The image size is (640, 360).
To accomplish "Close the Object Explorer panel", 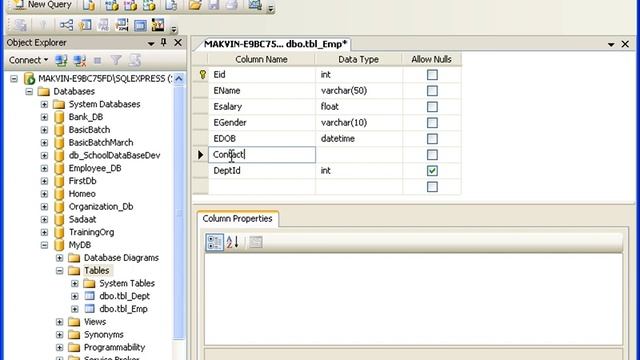I will (178, 42).
